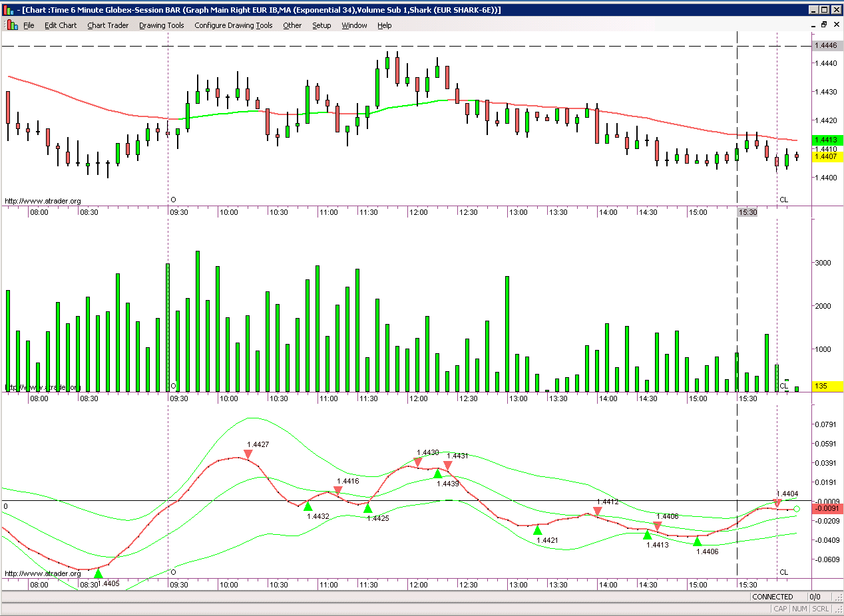Restore the inner chart window in menu bar
The image size is (844, 616).
click(824, 25)
